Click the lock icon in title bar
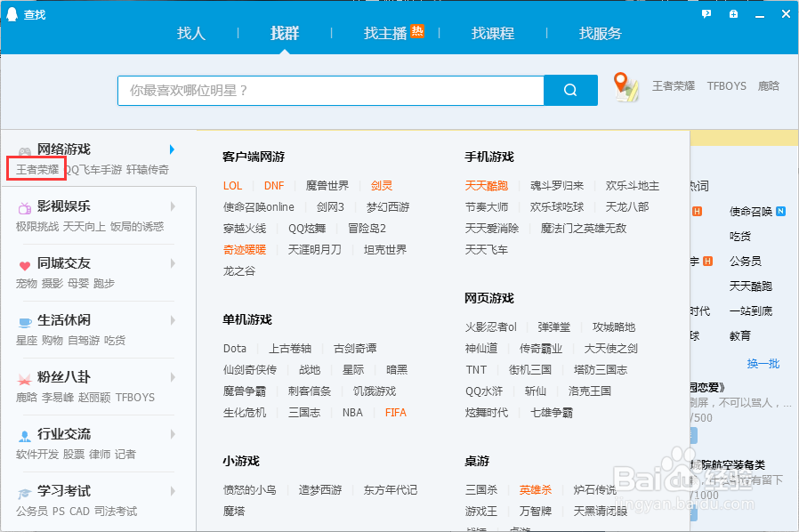This screenshot has height=532, width=799. (x=733, y=14)
